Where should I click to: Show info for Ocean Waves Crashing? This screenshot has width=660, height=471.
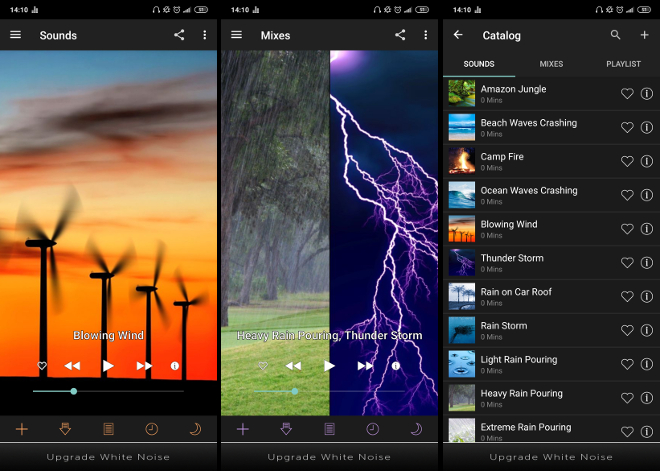(x=646, y=195)
